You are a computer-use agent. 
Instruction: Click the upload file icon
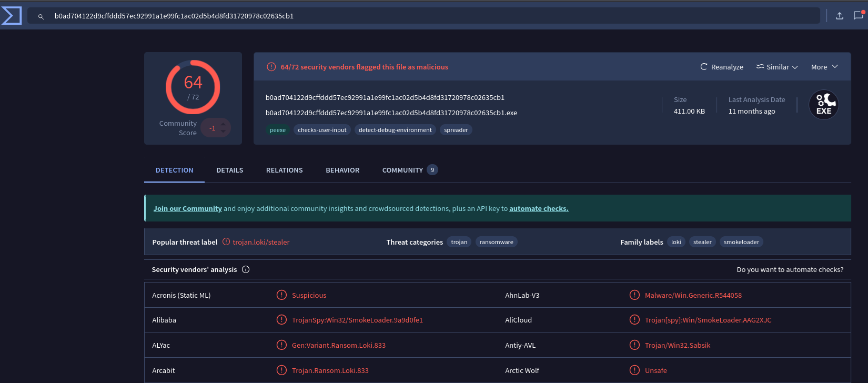840,16
